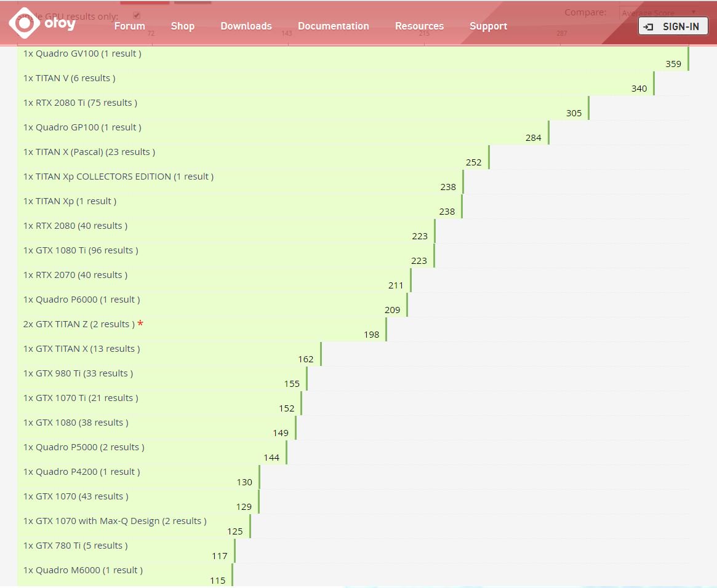
Task: Select the 1x Quadro GV100 (1 result) row
Action: 353,58
